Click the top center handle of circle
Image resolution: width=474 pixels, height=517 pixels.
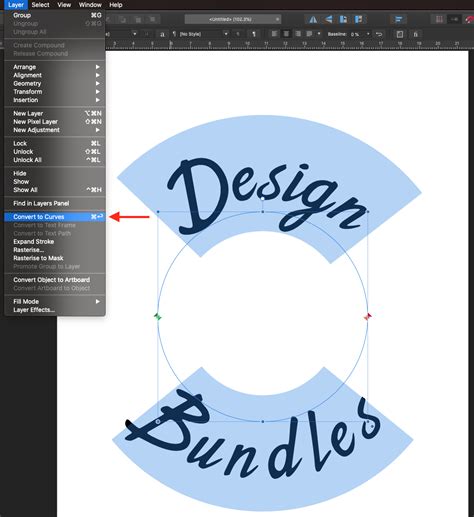pos(263,212)
